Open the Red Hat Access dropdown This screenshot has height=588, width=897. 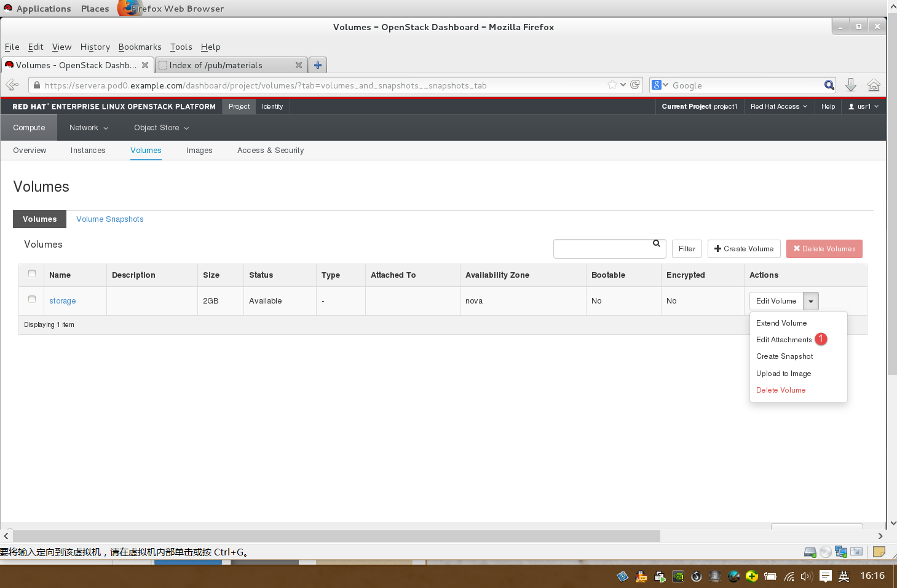click(x=779, y=106)
